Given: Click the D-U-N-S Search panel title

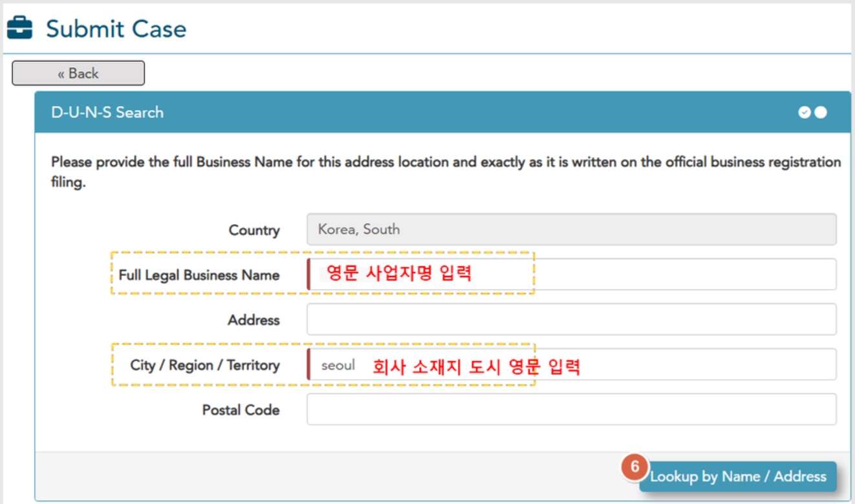Looking at the screenshot, I should click(x=107, y=112).
